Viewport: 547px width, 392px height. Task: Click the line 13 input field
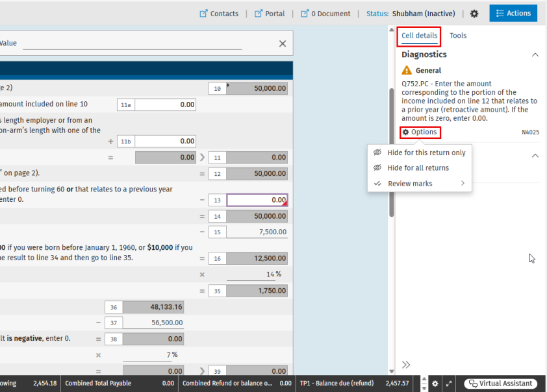(x=257, y=201)
